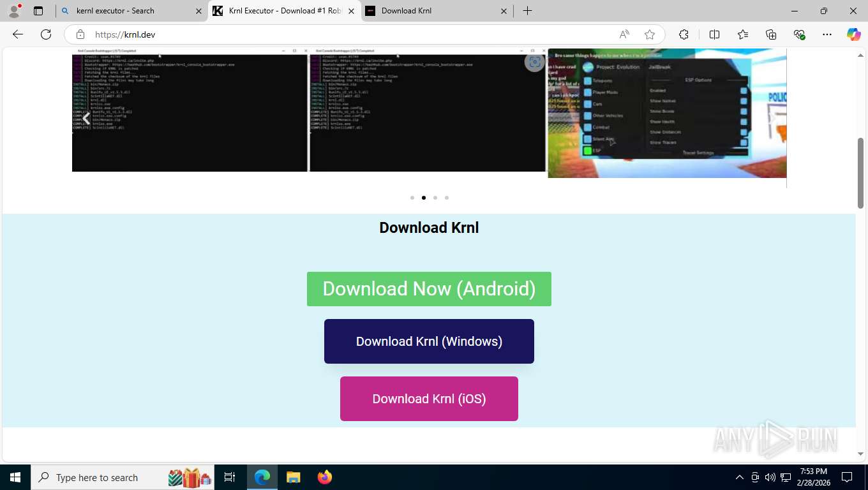
Task: Open Read aloud in address bar
Action: 624,34
